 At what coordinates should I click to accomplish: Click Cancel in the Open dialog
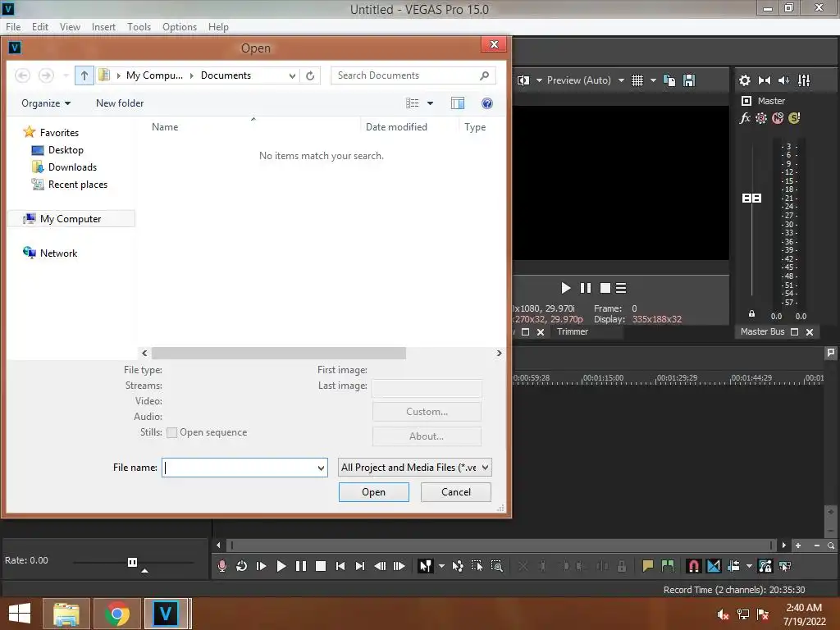tap(456, 492)
